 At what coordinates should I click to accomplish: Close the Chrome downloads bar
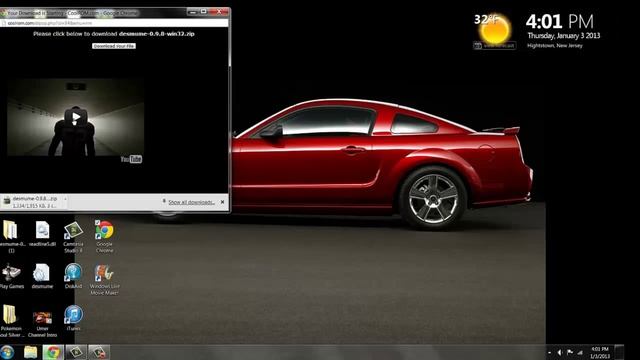[x=222, y=202]
